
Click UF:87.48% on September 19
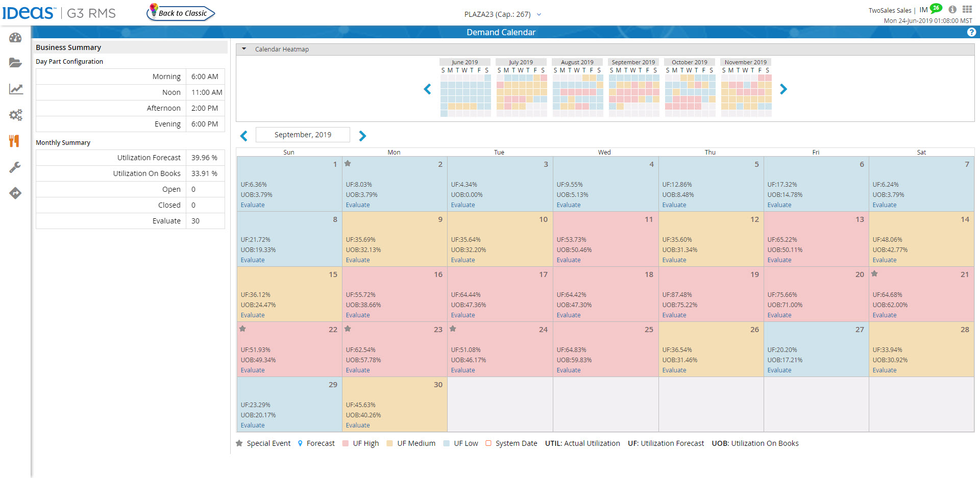click(677, 295)
